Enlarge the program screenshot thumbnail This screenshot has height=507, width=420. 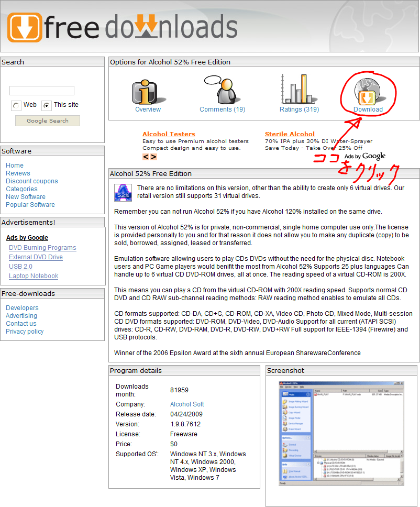(x=341, y=433)
